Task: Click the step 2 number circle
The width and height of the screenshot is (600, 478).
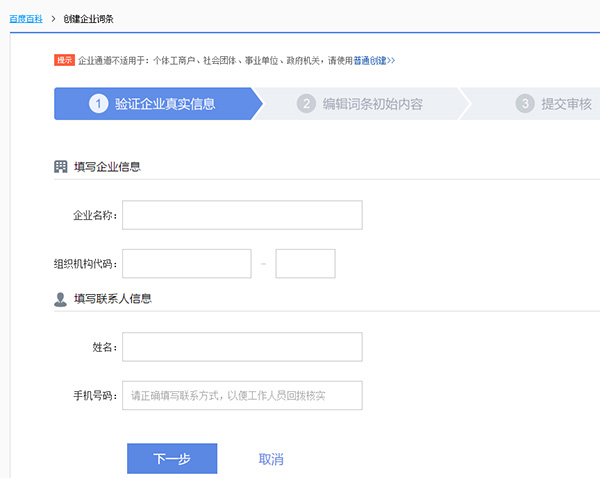Action: pyautogui.click(x=306, y=104)
